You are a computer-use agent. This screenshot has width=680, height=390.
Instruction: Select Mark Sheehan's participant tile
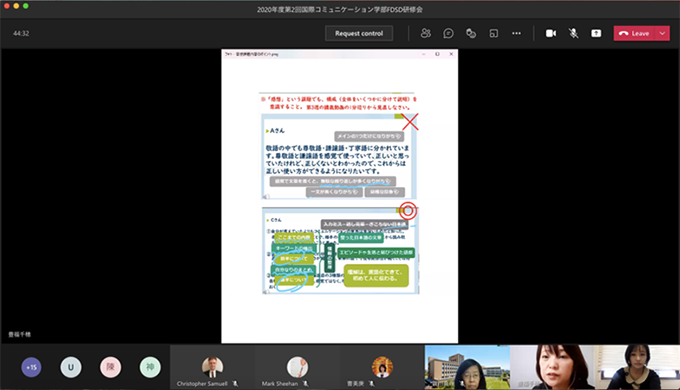point(297,367)
